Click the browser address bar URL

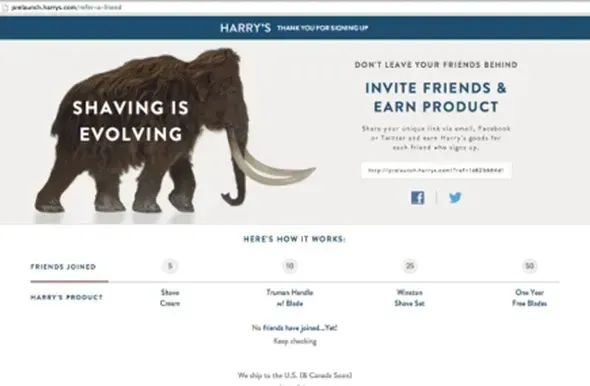coord(67,8)
